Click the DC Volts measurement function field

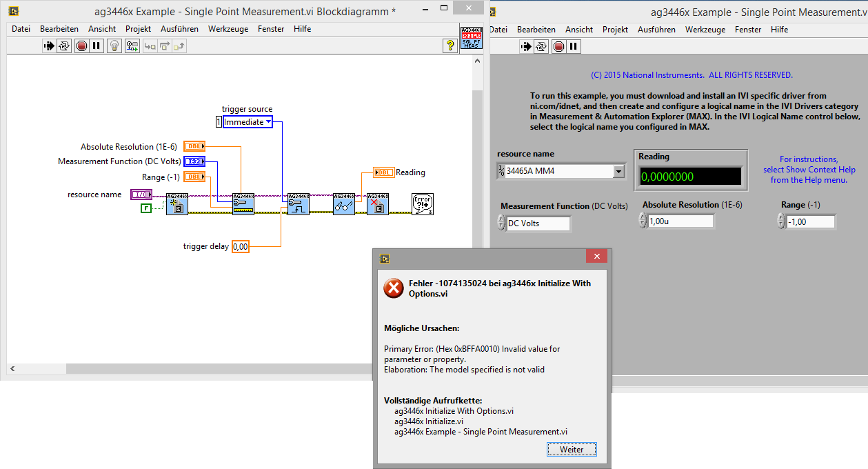coord(538,223)
